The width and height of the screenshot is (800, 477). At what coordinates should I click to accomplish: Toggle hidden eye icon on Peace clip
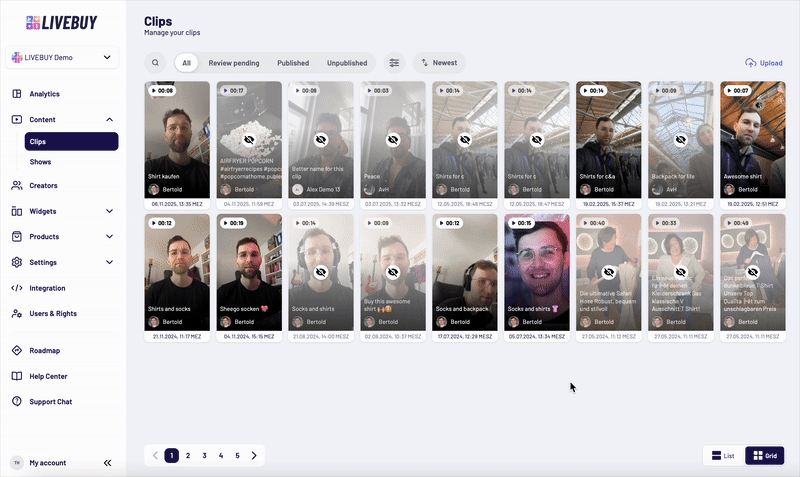(393, 139)
